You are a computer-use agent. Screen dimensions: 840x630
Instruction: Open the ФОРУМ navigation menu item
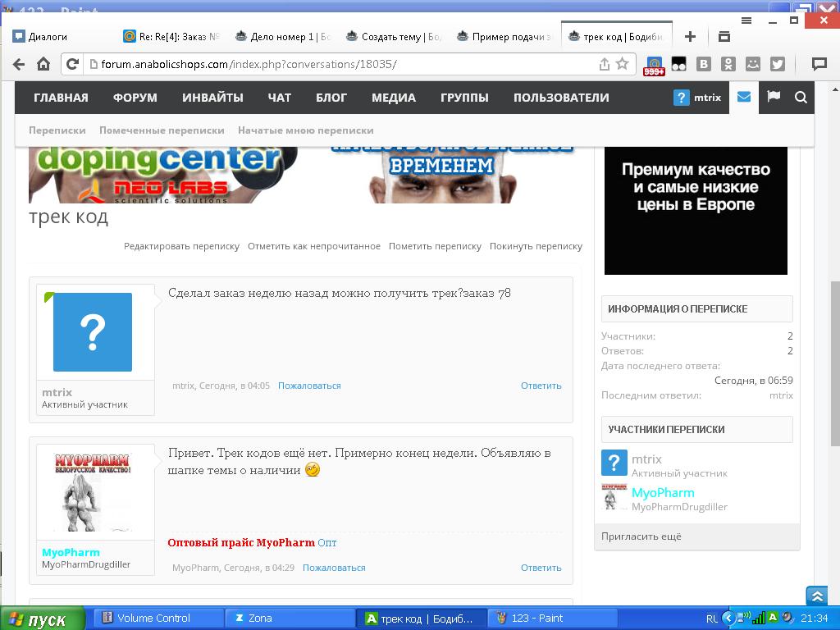[135, 98]
